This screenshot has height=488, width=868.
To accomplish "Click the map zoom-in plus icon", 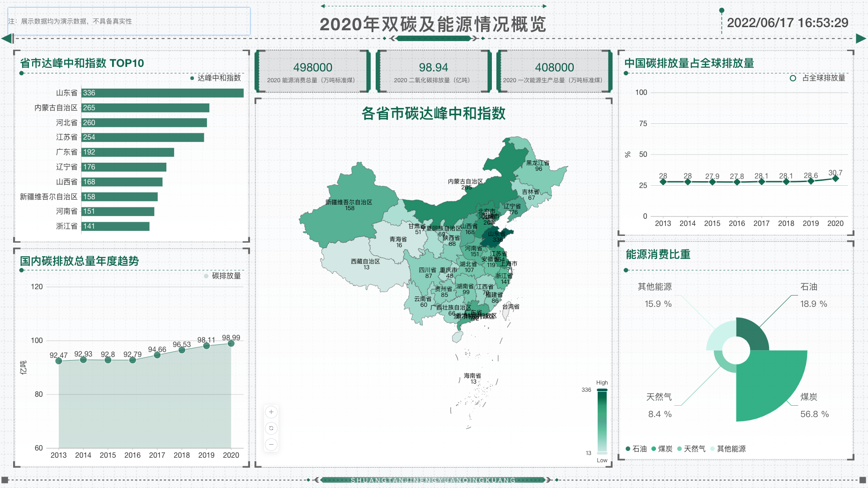I will [271, 412].
